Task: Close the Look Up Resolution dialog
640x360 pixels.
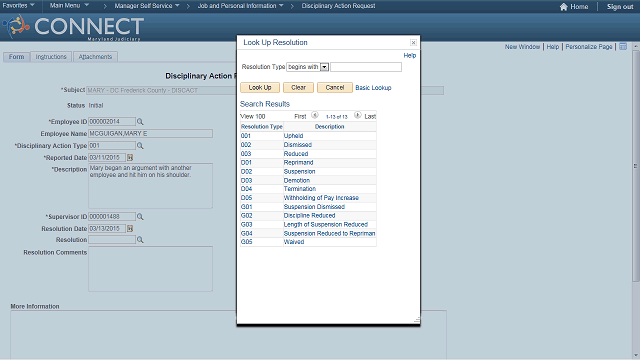Action: 413,42
